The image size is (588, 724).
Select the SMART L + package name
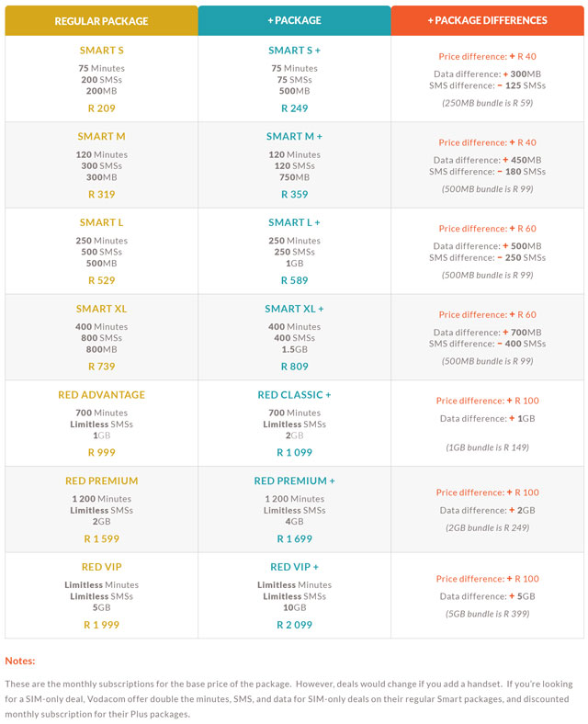click(x=294, y=222)
